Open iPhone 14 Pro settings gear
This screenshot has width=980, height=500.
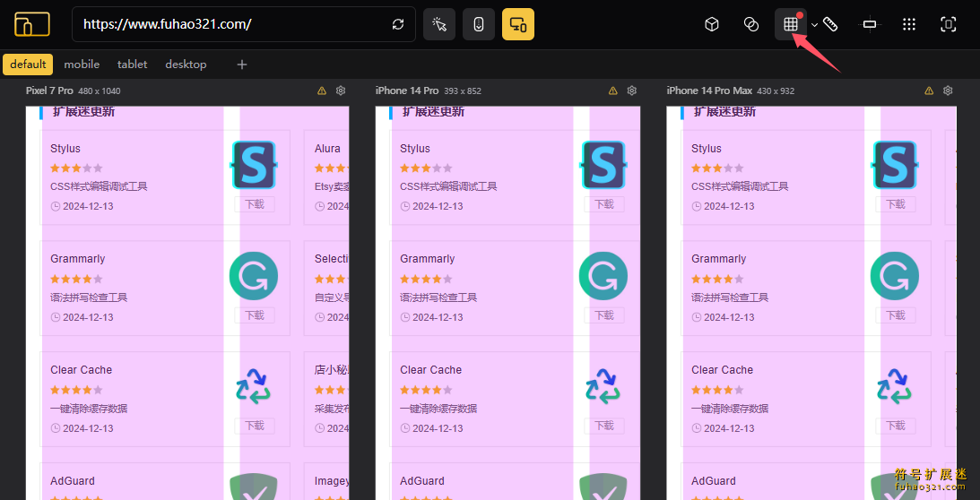pos(632,91)
